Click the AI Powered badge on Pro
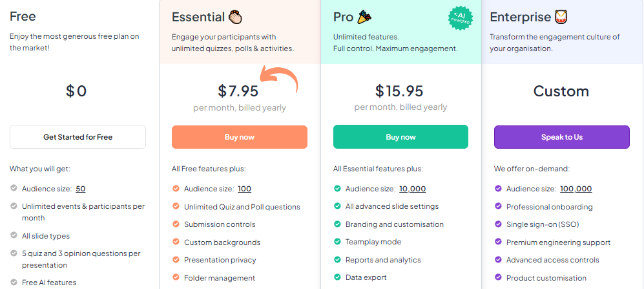Screen dimensions: 644x289 pos(461,18)
